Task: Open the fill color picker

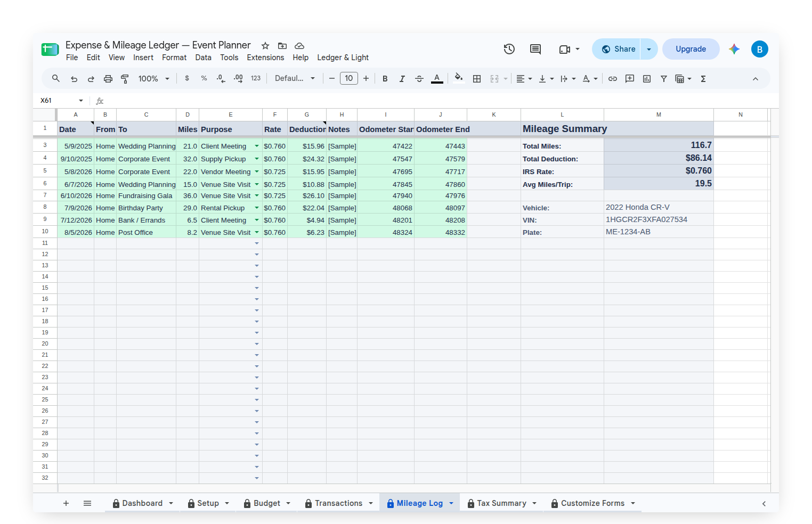Action: point(458,78)
